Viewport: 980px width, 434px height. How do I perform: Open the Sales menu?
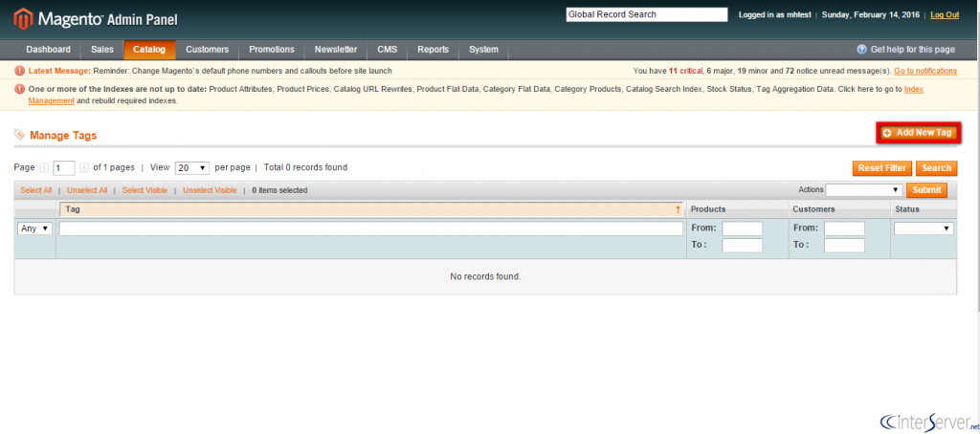coord(101,50)
